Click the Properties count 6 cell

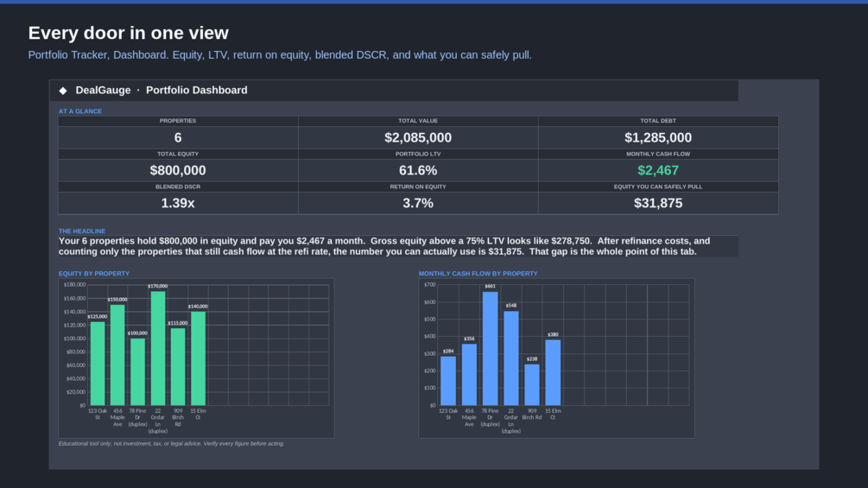(178, 137)
